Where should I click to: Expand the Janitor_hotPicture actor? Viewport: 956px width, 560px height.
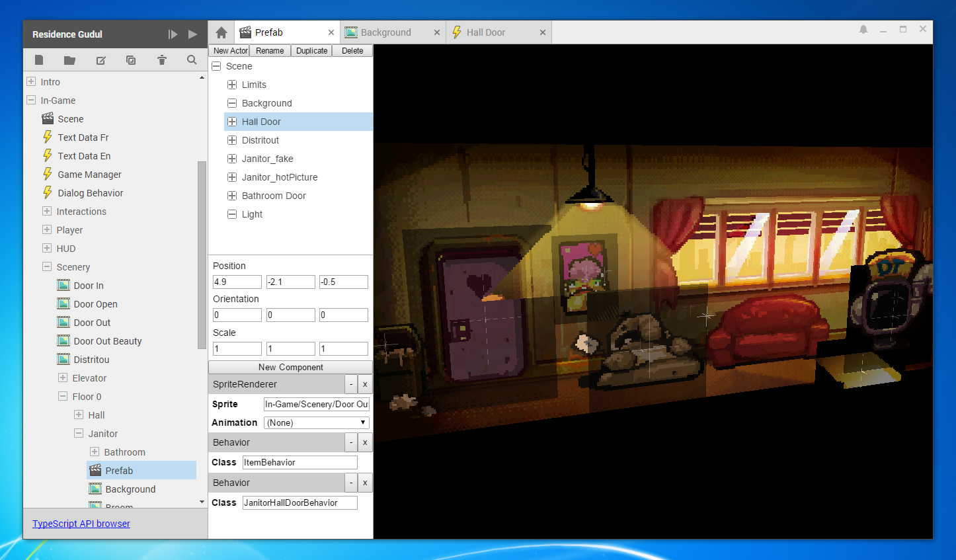[x=232, y=177]
